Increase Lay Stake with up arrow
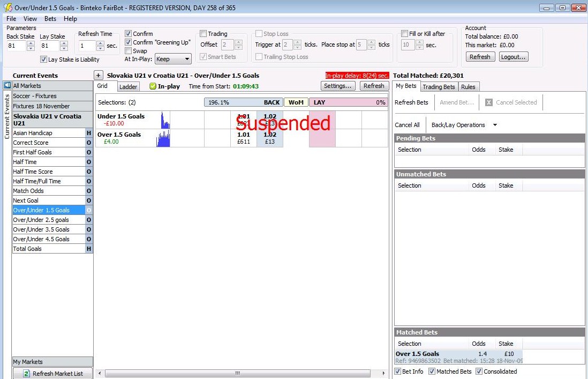The image size is (588, 379). pos(64,43)
